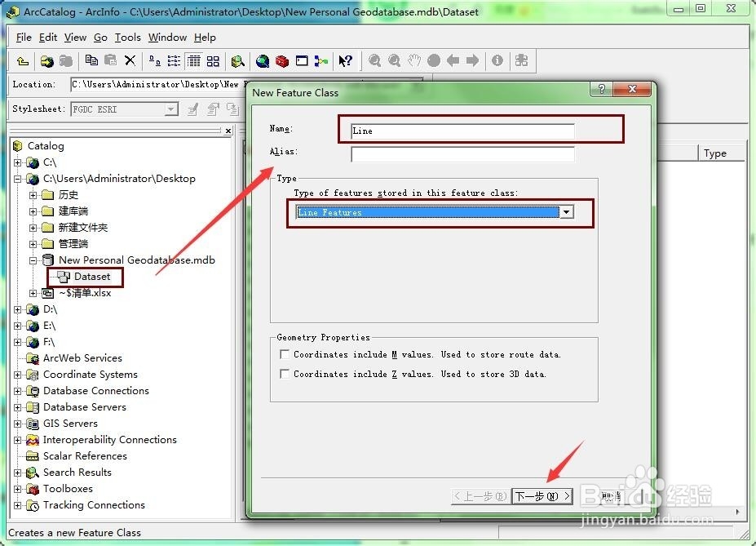Screen dimensions: 756x546
Task: Open the feature type dropdown arrow
Action: click(567, 212)
